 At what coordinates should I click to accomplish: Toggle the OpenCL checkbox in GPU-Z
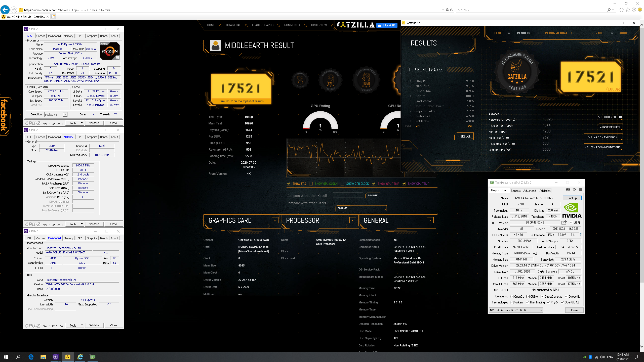click(x=512, y=297)
